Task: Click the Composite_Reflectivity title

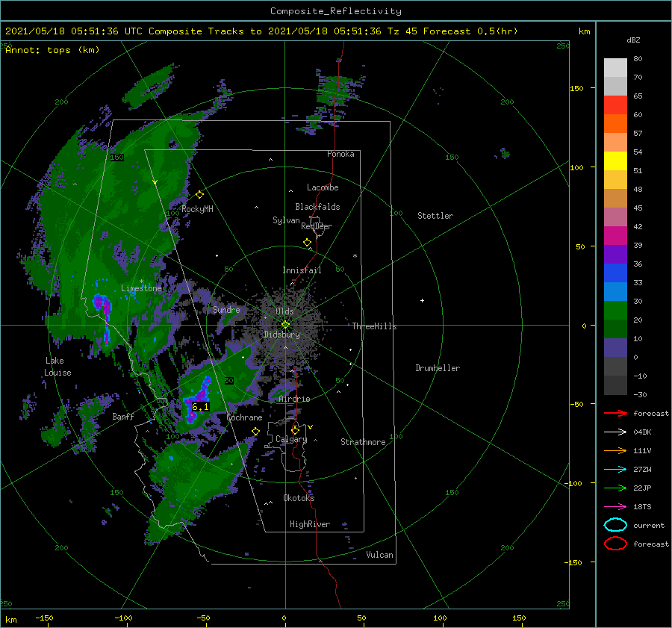Action: [336, 11]
